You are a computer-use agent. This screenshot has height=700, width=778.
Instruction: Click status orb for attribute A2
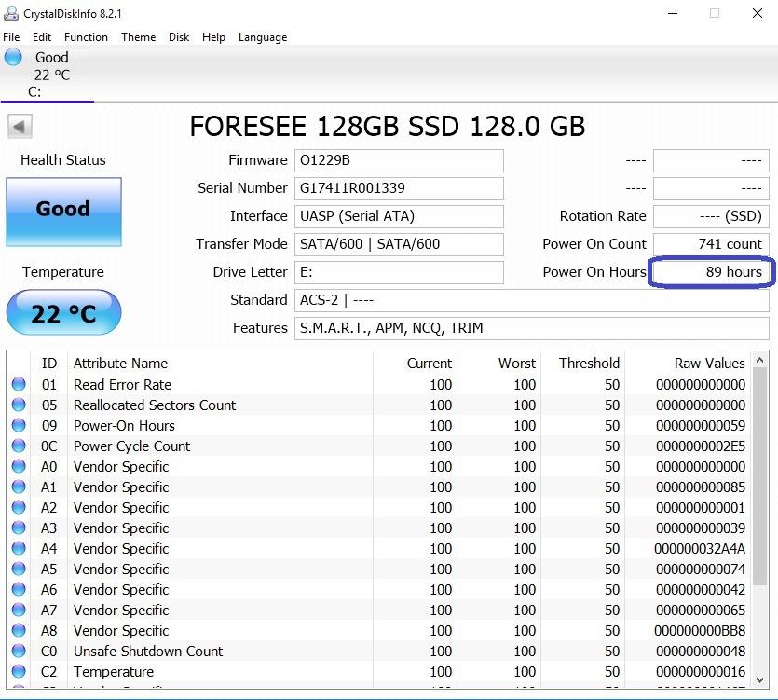[x=19, y=507]
